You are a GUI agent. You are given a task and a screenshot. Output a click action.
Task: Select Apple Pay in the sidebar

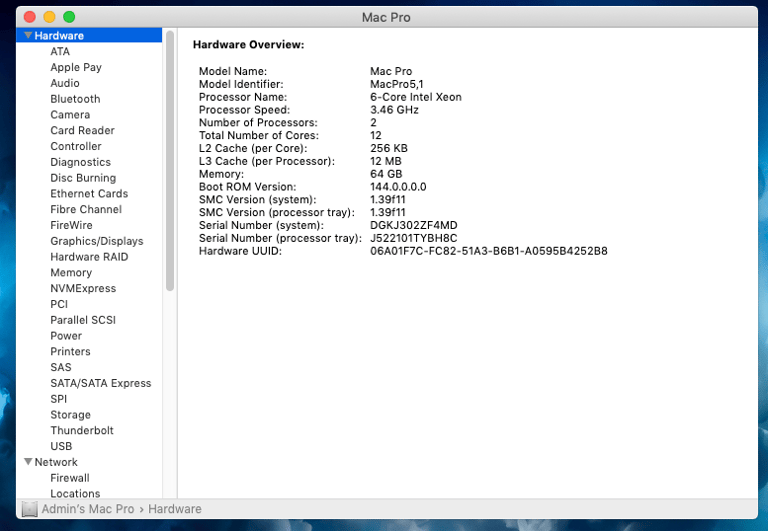pos(76,67)
